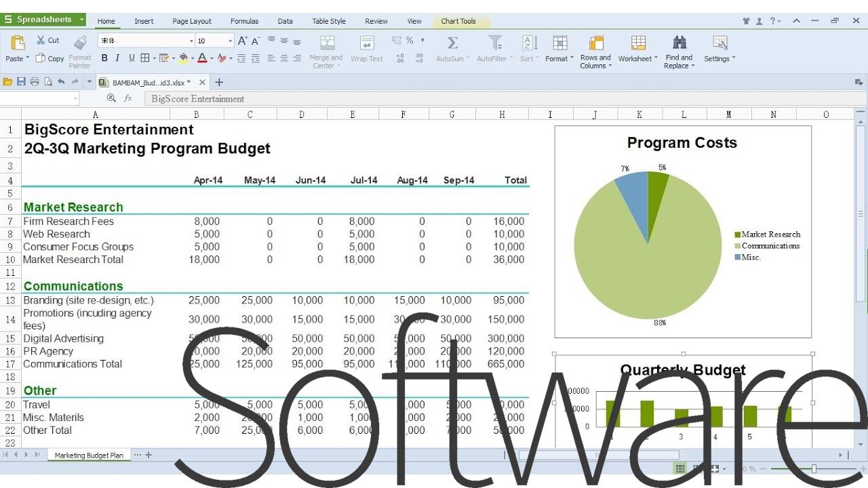This screenshot has width=868, height=488.
Task: Cut the selection with the scissors icon
Action: point(41,40)
